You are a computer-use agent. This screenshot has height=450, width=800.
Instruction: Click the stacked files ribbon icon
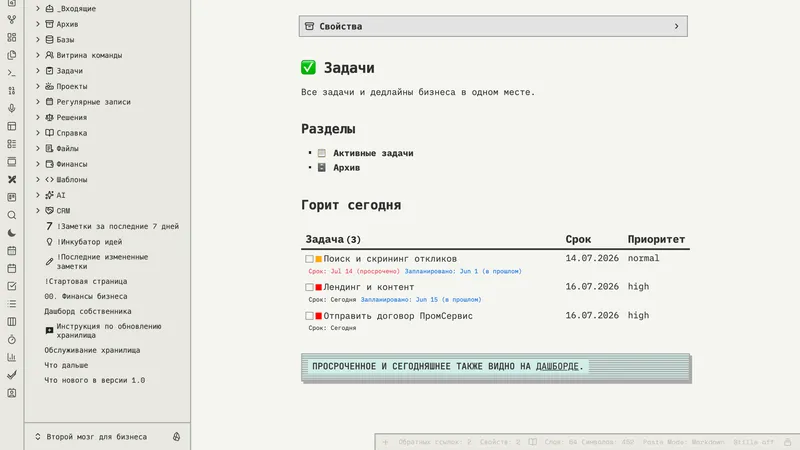click(x=12, y=55)
